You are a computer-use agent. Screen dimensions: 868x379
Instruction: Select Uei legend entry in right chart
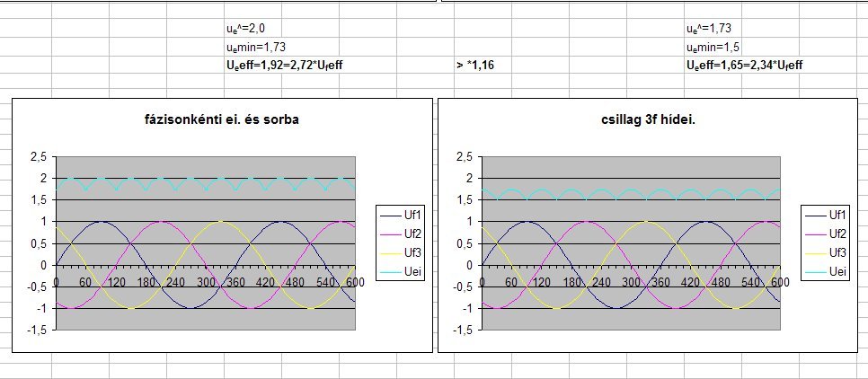(x=826, y=271)
